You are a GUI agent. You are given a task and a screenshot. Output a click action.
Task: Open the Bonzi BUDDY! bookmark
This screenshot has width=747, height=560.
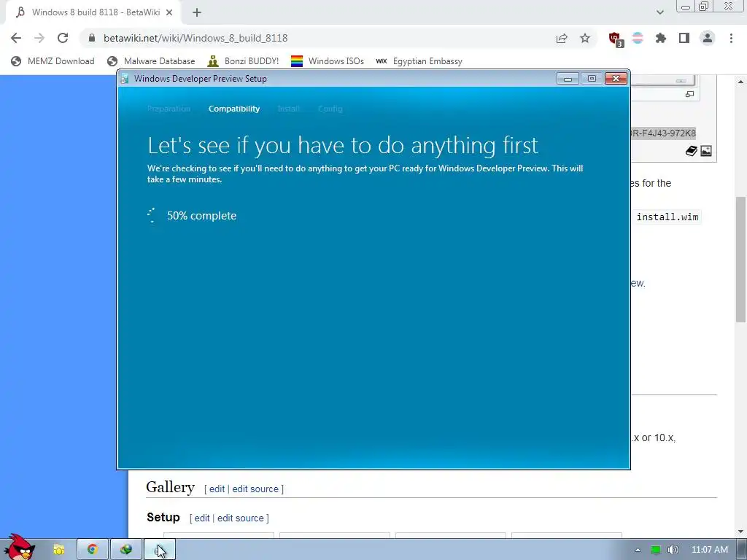coord(244,61)
